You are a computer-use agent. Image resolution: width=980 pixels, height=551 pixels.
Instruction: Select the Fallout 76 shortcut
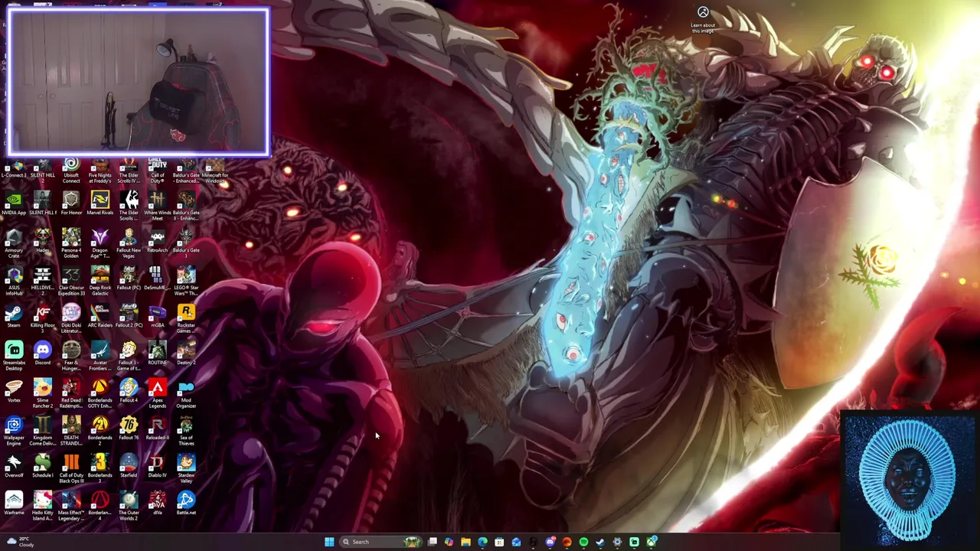coord(129,429)
